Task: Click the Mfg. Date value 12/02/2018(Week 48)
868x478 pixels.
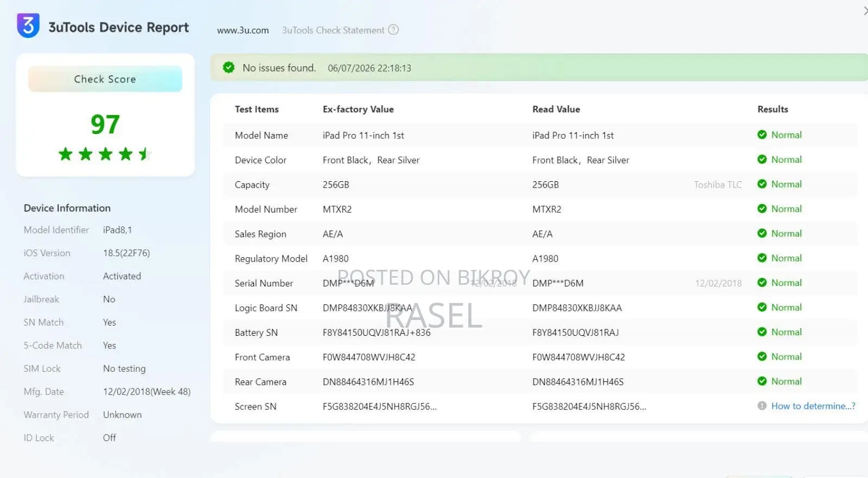Action: (147, 392)
